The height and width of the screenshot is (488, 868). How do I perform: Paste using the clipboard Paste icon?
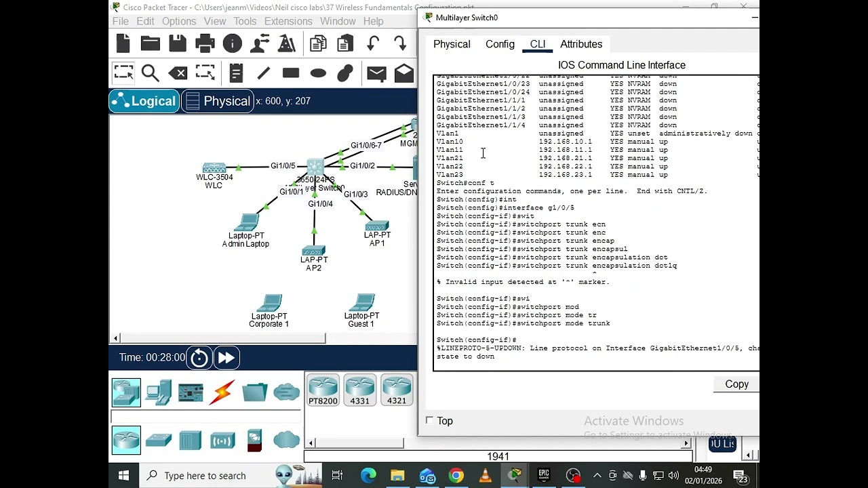point(345,44)
